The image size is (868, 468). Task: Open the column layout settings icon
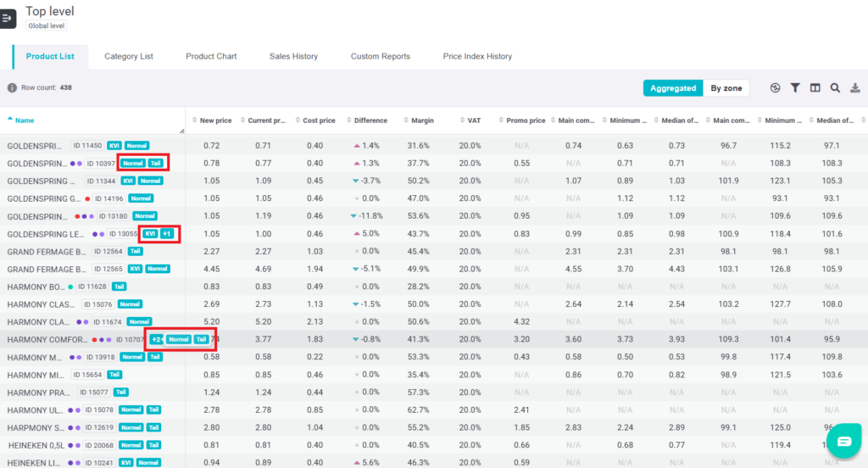pos(815,88)
